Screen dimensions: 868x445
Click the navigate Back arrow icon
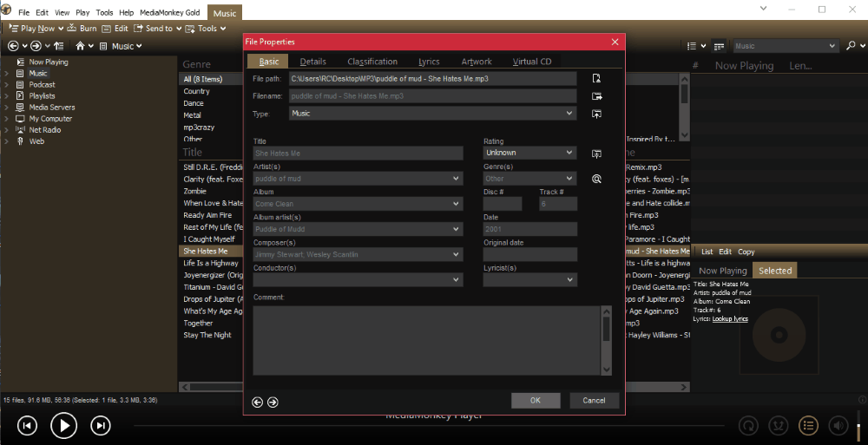pos(13,46)
